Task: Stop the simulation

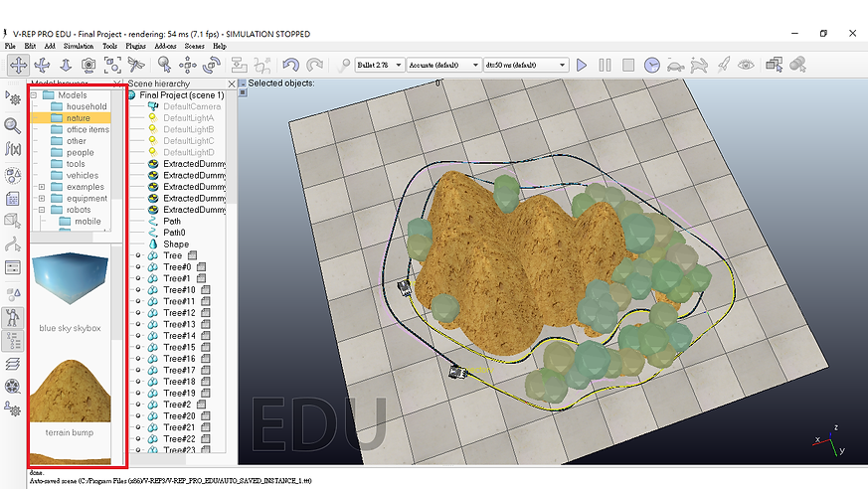Action: (x=628, y=66)
